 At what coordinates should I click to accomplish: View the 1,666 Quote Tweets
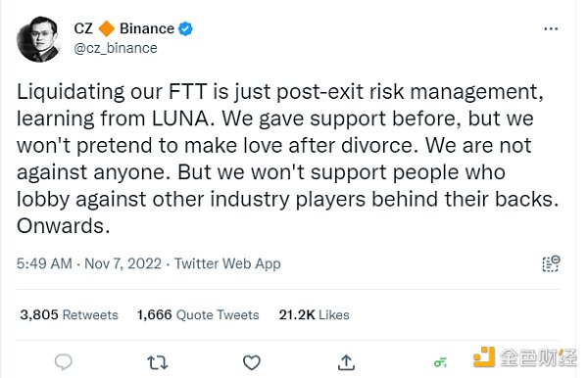(x=198, y=314)
